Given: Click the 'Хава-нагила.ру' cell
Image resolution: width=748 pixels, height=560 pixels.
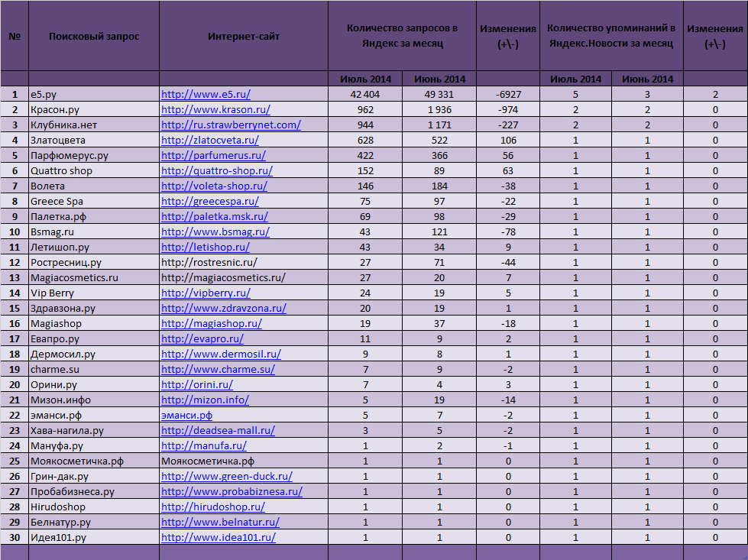Looking at the screenshot, I should [94, 430].
